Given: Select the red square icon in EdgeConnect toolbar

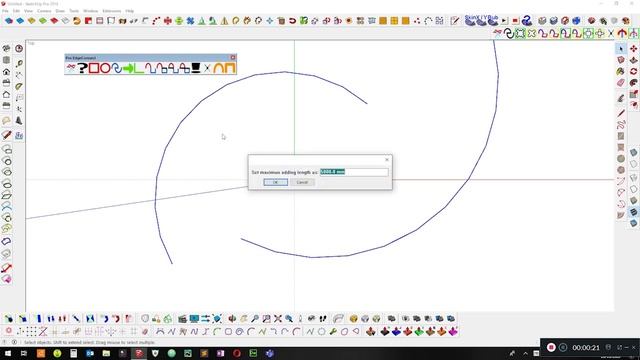Looking at the screenshot, I should click(94, 68).
